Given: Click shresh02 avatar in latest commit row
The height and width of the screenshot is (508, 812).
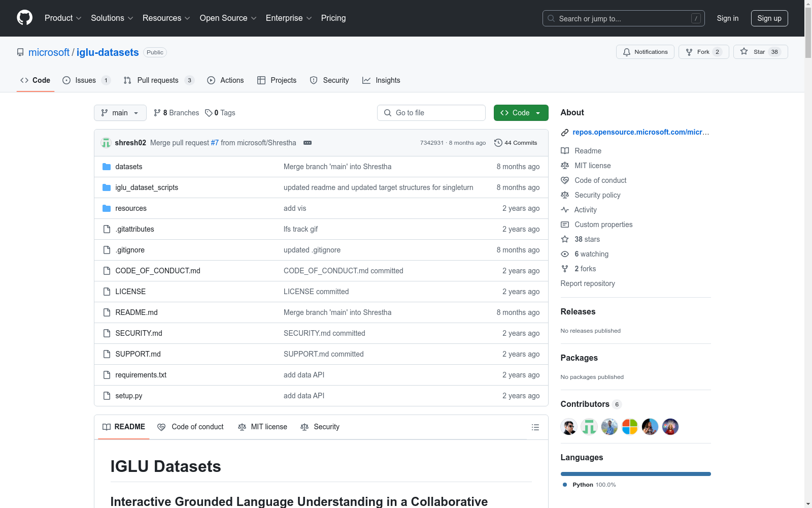Looking at the screenshot, I should (106, 143).
